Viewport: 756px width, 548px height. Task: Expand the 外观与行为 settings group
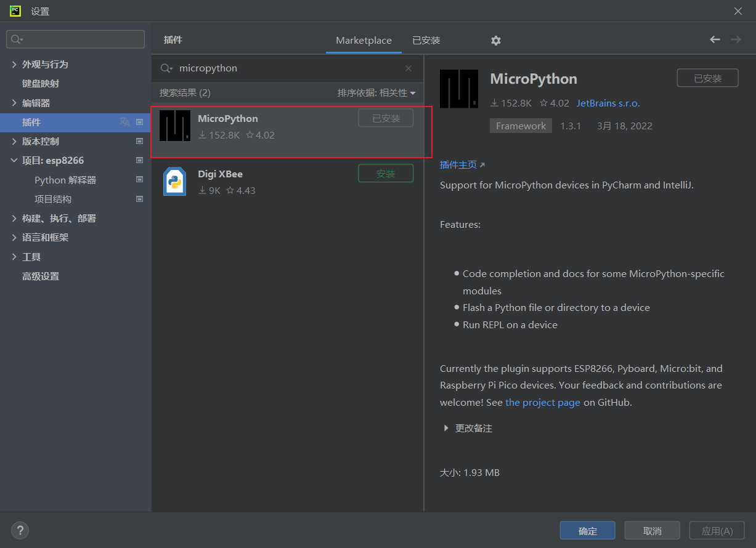point(14,64)
